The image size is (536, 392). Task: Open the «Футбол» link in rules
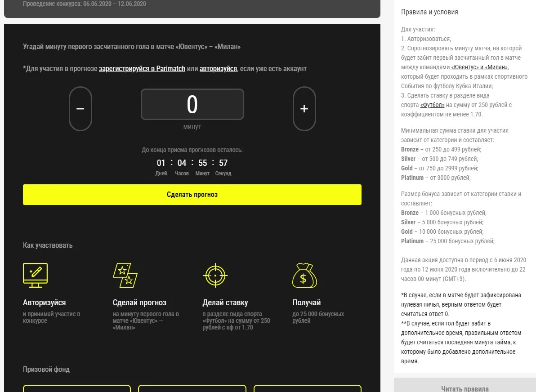click(433, 105)
